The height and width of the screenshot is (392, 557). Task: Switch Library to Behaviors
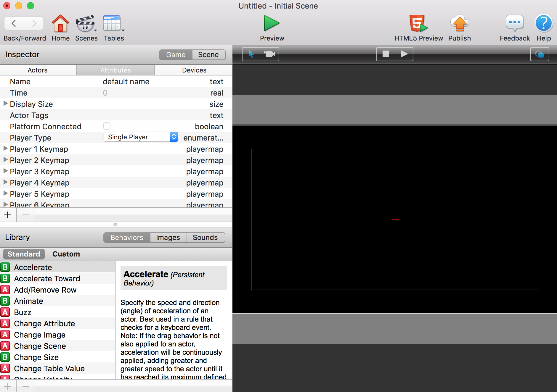click(x=127, y=238)
